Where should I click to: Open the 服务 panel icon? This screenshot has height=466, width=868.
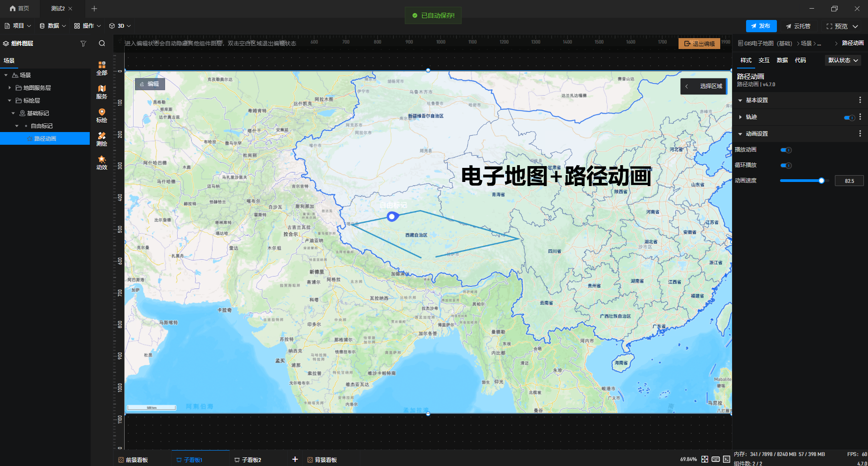coord(102,91)
